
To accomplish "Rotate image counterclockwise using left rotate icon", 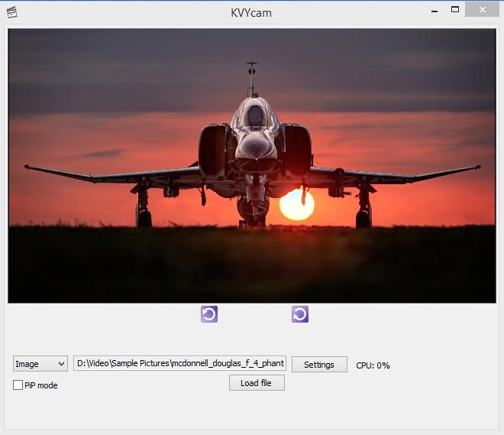I will click(x=209, y=314).
